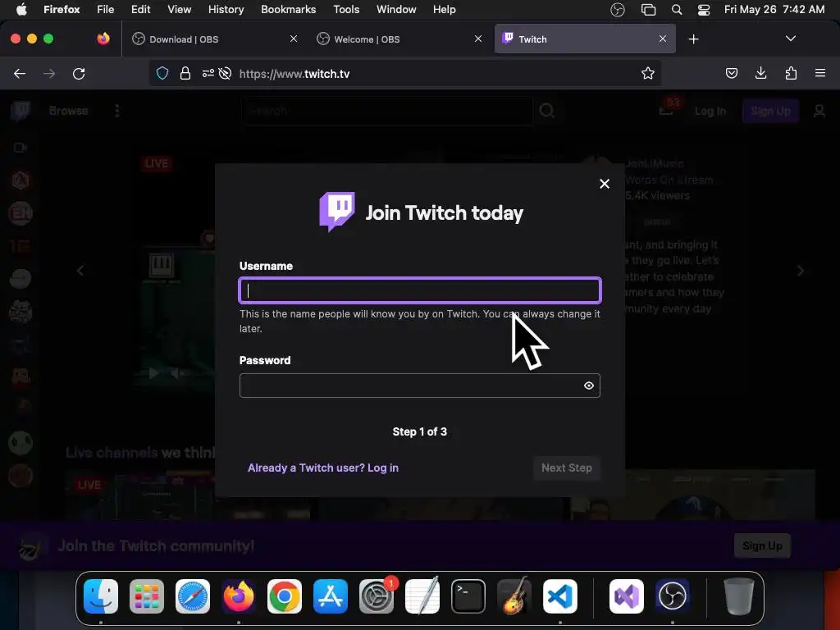840x630 pixels.
Task: Toggle password visibility eye icon
Action: [588, 386]
